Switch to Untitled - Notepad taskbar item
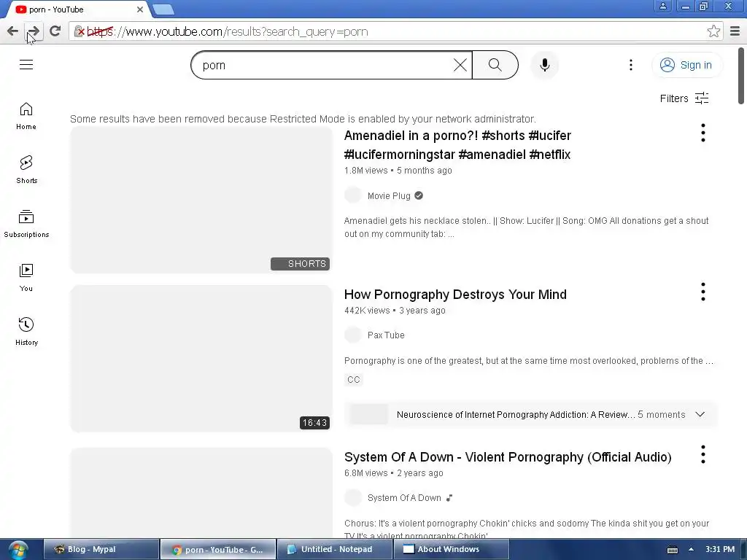 pos(335,550)
